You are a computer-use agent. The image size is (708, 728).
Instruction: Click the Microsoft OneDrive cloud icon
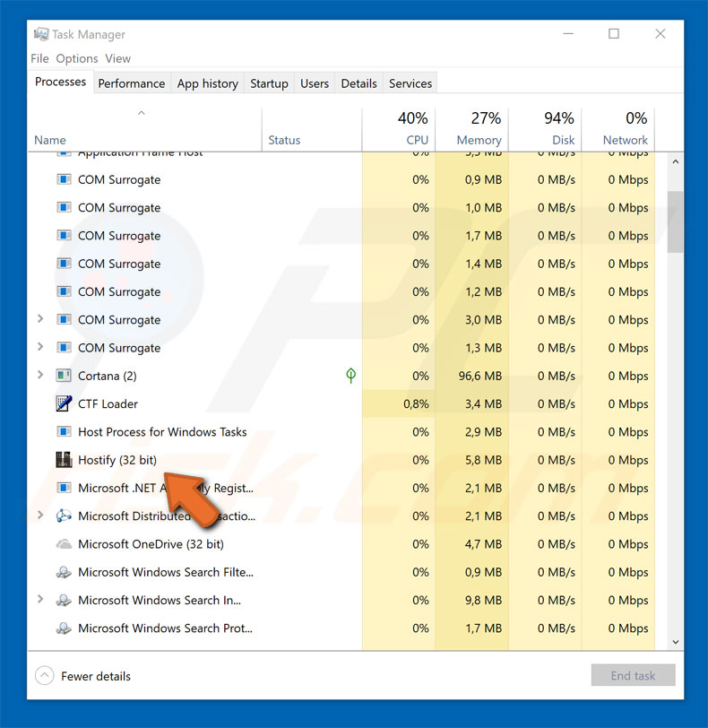click(64, 543)
